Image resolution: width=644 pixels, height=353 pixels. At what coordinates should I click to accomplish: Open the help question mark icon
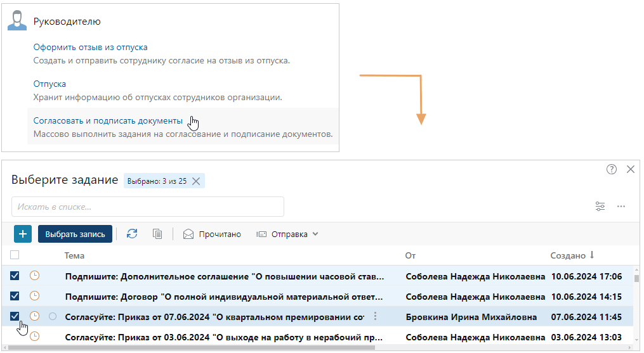point(612,169)
